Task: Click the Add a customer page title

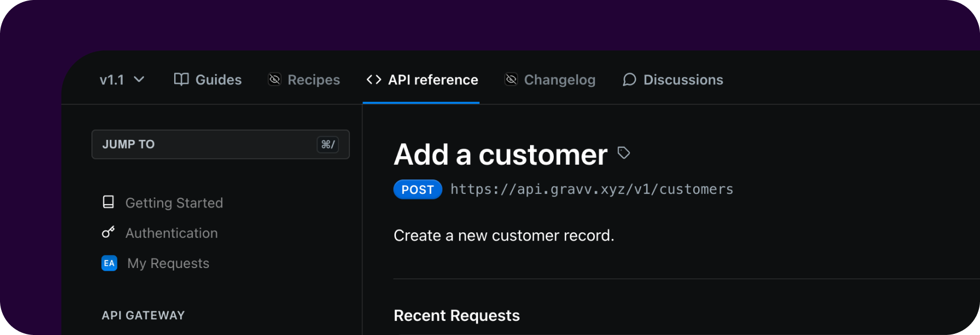Action: [x=501, y=155]
